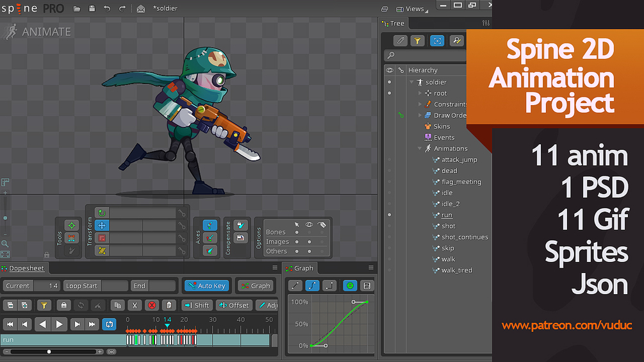Image resolution: width=644 pixels, height=362 pixels.
Task: Click the dopesheet lock icon
Action: pyautogui.click(x=63, y=305)
